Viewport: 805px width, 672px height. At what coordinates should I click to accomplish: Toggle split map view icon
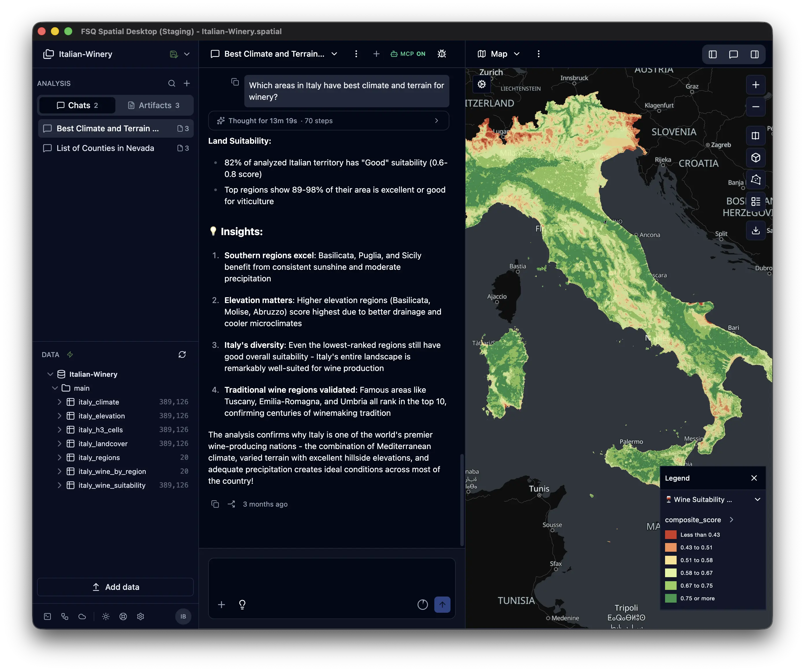point(755,136)
